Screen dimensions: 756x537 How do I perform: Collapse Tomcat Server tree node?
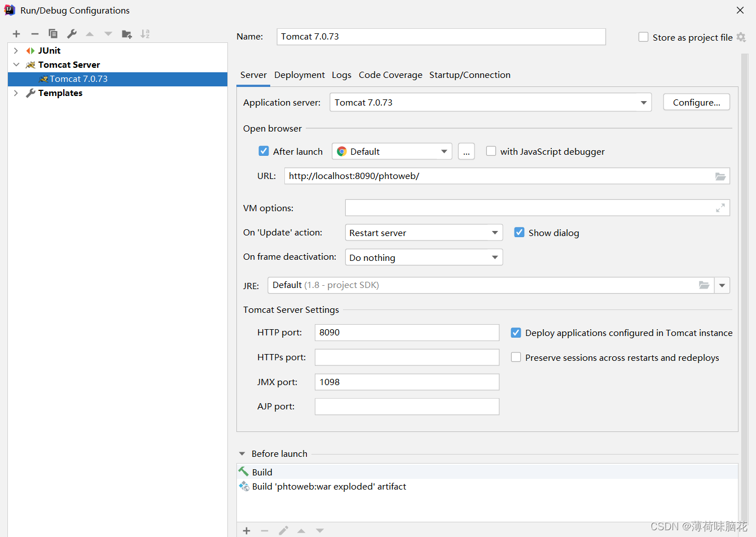16,65
